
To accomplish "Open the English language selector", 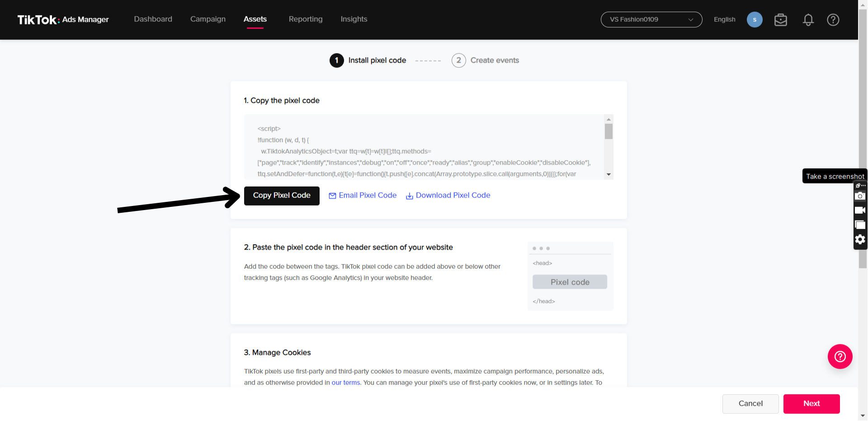I will coord(724,19).
